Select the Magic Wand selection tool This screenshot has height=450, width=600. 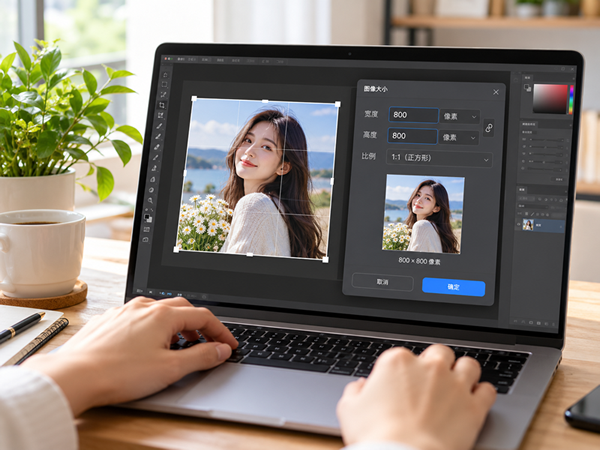pos(163,95)
